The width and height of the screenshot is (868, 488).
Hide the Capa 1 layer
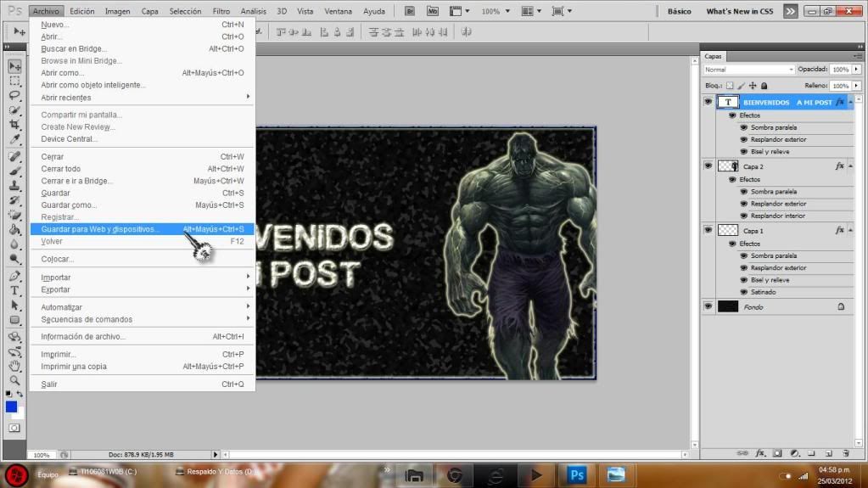708,230
